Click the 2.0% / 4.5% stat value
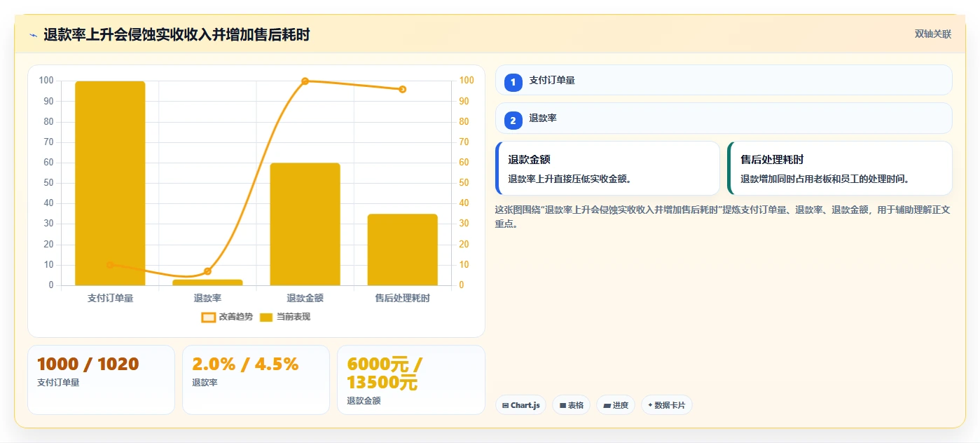 (245, 364)
